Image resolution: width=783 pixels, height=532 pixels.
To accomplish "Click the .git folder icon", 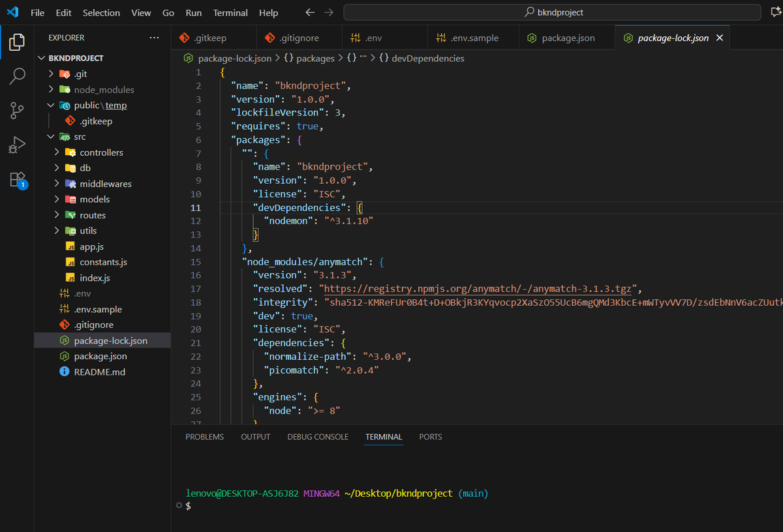I will (64, 74).
